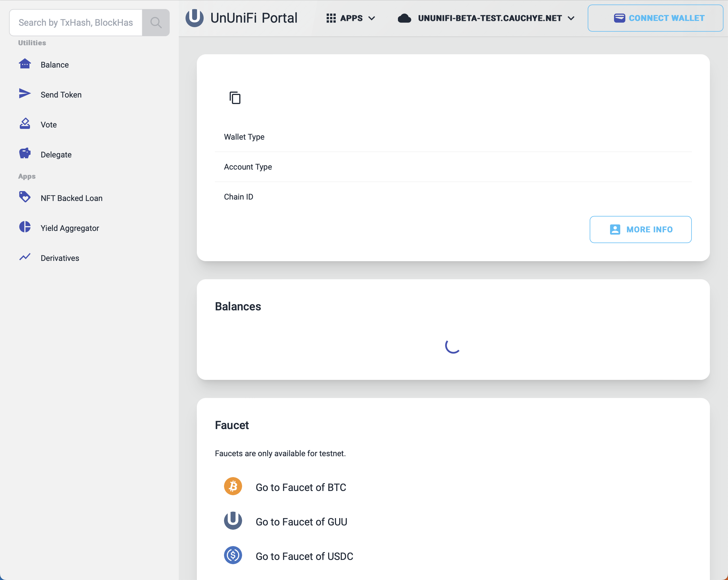Viewport: 728px width, 580px height.
Task: Click the UnUniFi logo in header
Action: coord(195,18)
